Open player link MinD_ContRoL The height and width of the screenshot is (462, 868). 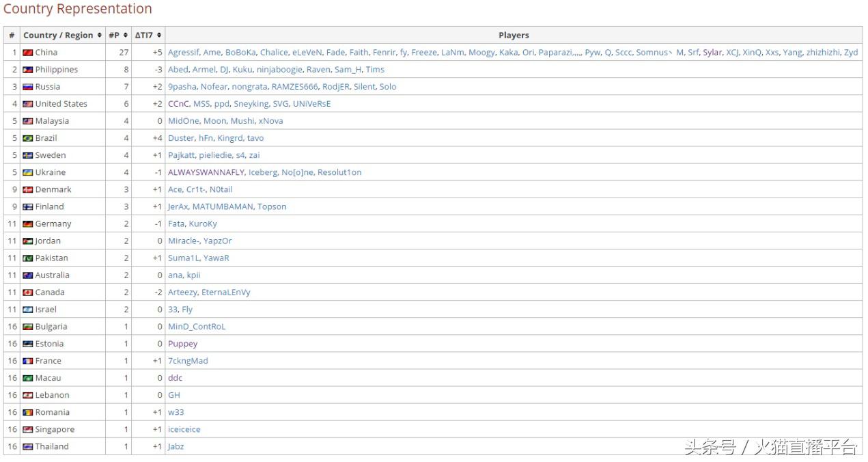click(x=197, y=327)
